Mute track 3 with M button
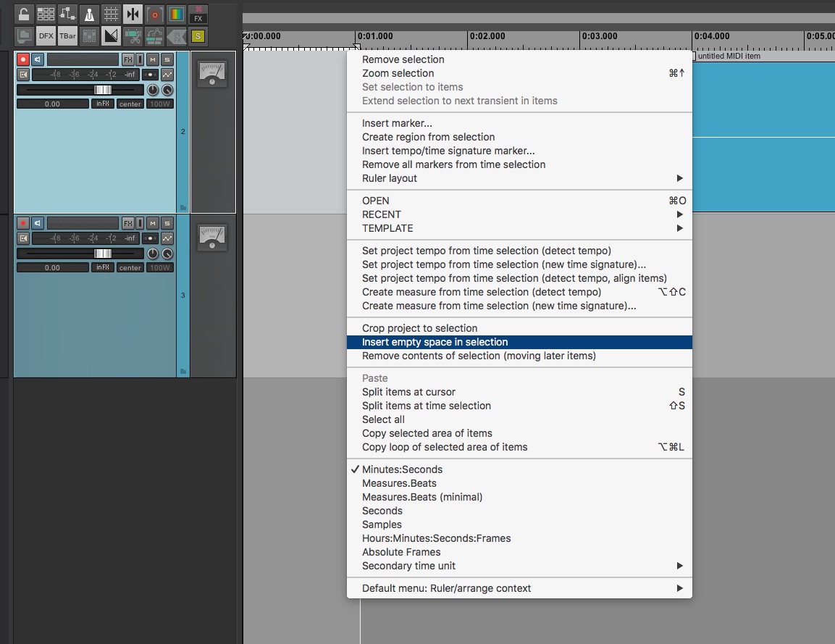Image resolution: width=835 pixels, height=644 pixels. [x=153, y=222]
